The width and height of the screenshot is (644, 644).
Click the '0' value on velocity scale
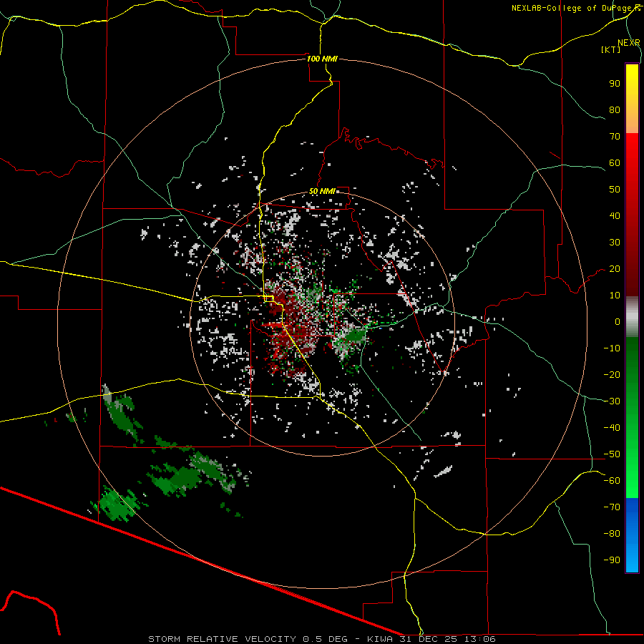(x=618, y=322)
